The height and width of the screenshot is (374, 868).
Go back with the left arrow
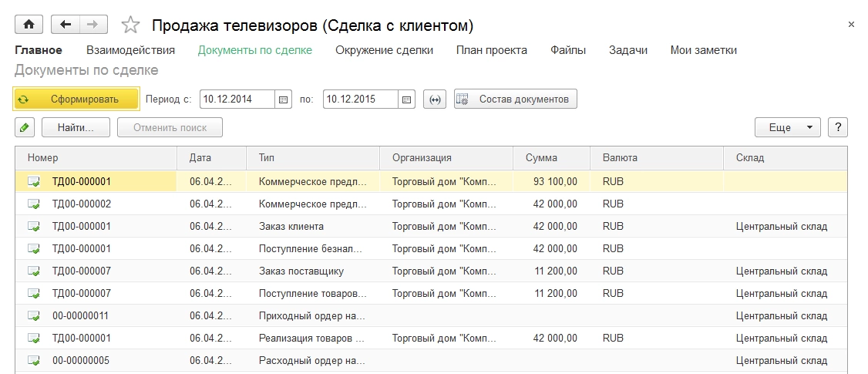click(66, 25)
